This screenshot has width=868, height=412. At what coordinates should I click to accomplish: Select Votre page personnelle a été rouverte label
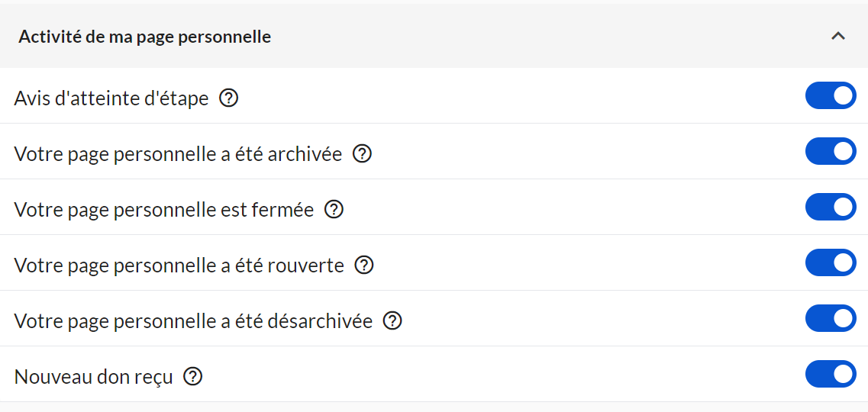[x=179, y=266]
